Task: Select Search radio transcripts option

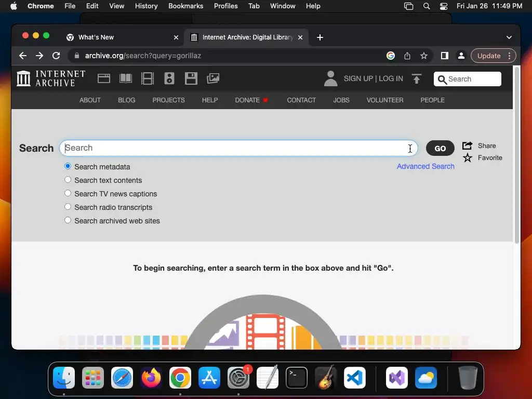Action: [68, 207]
